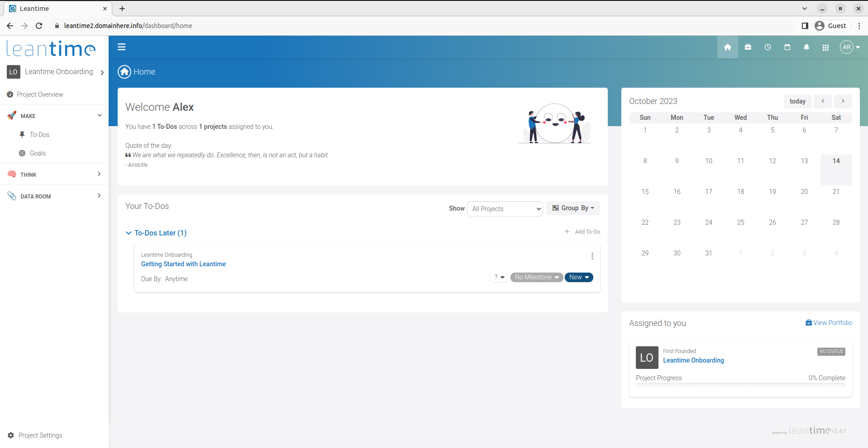Open the projects briefcase icon

pyautogui.click(x=748, y=47)
